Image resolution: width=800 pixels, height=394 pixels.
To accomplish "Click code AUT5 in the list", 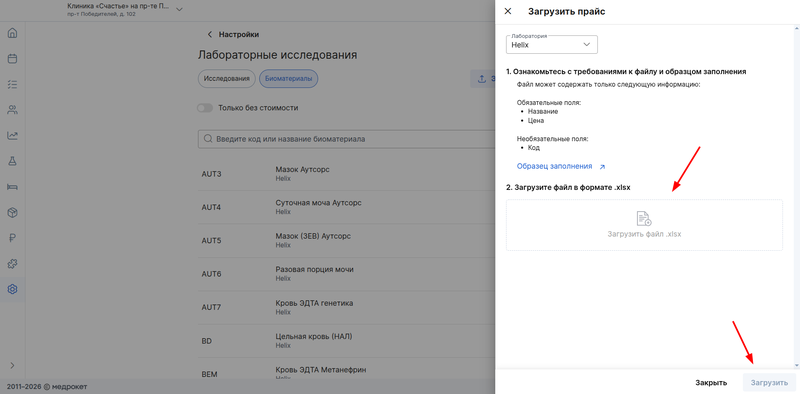I will point(211,241).
